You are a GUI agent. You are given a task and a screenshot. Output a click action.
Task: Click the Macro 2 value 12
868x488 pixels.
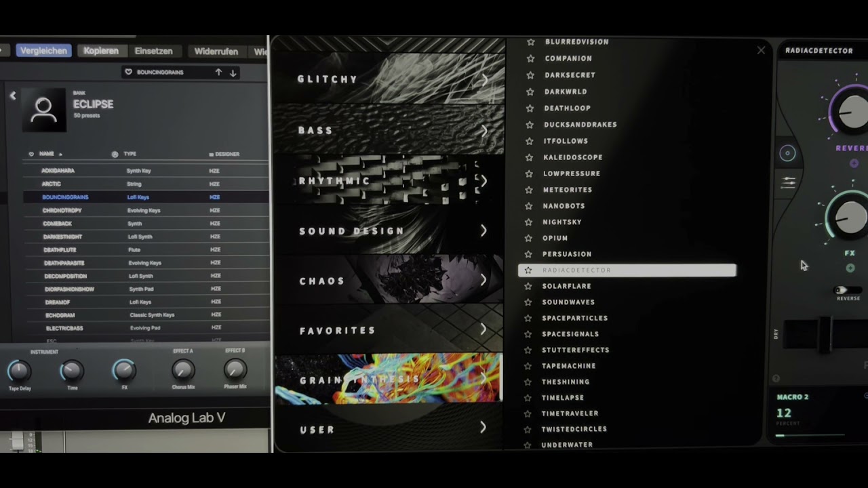[784, 413]
